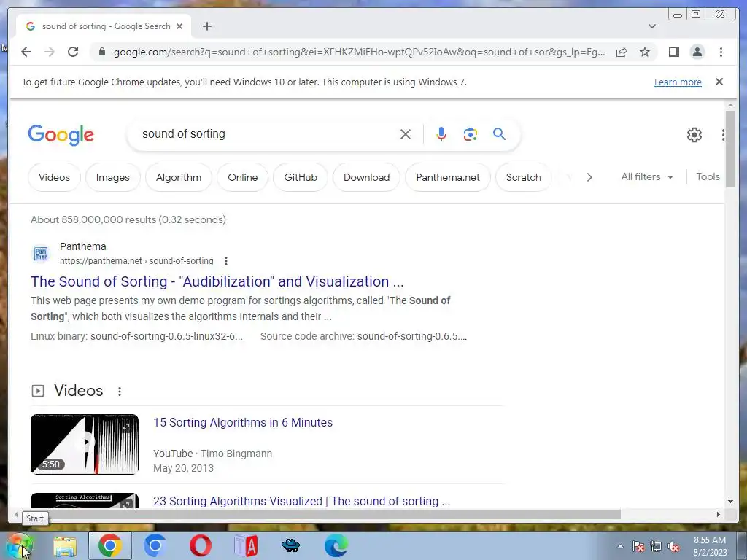Submit search with magnifier icon

coord(499,134)
